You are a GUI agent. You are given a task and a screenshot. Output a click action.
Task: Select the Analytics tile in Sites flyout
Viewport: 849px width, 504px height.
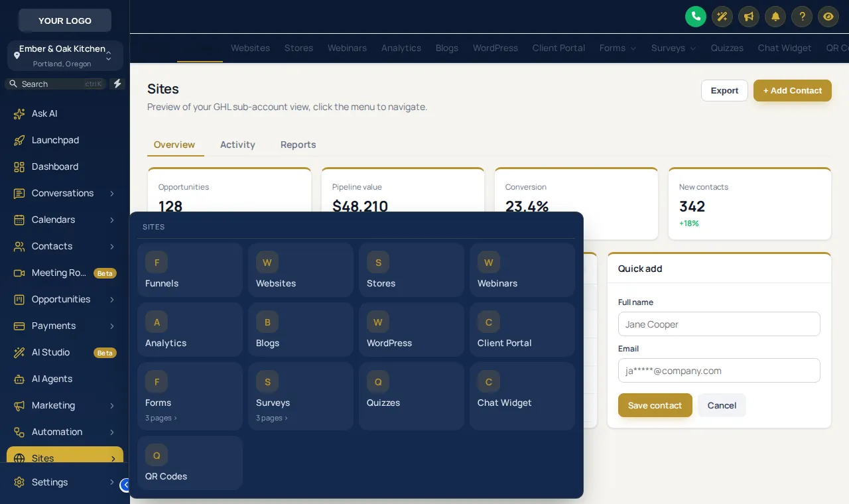coord(190,330)
